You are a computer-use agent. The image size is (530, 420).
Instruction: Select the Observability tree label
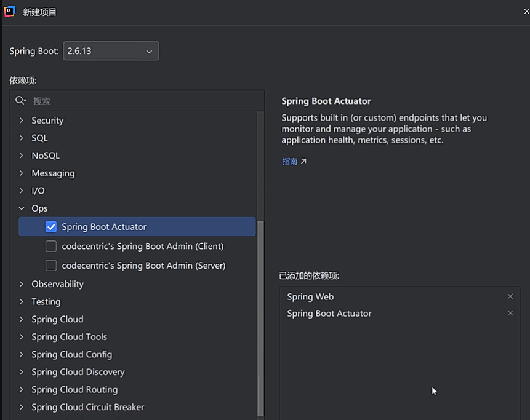[57, 284]
